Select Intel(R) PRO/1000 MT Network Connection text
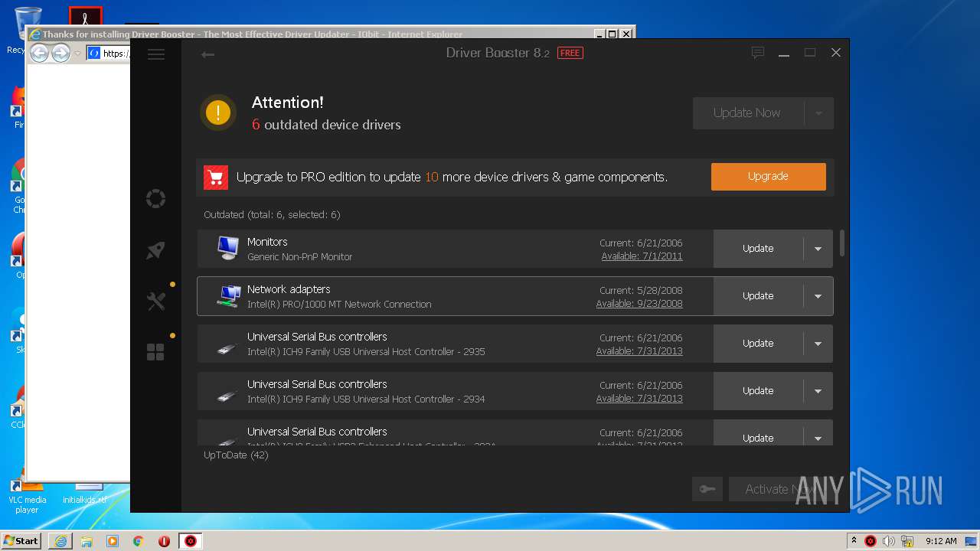 click(339, 305)
